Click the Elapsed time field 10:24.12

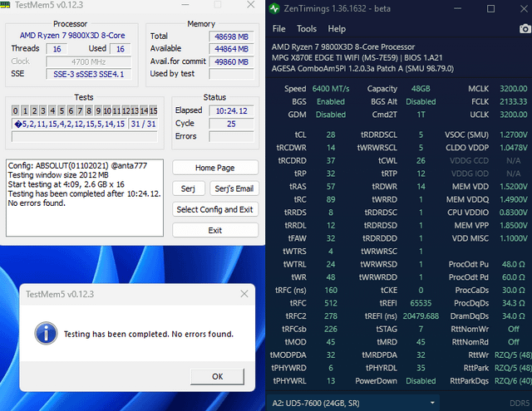231,110
